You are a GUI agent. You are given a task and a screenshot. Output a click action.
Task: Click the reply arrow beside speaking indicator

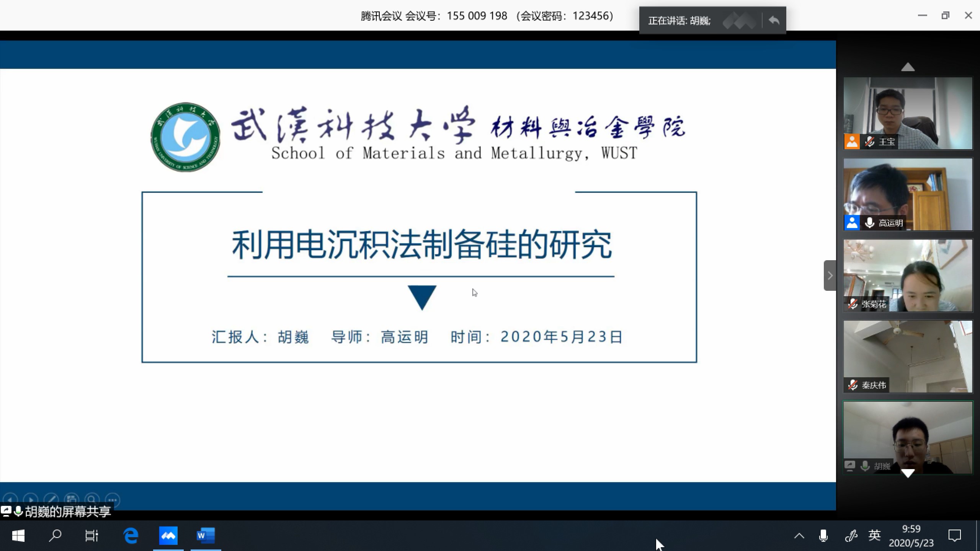pyautogui.click(x=774, y=20)
